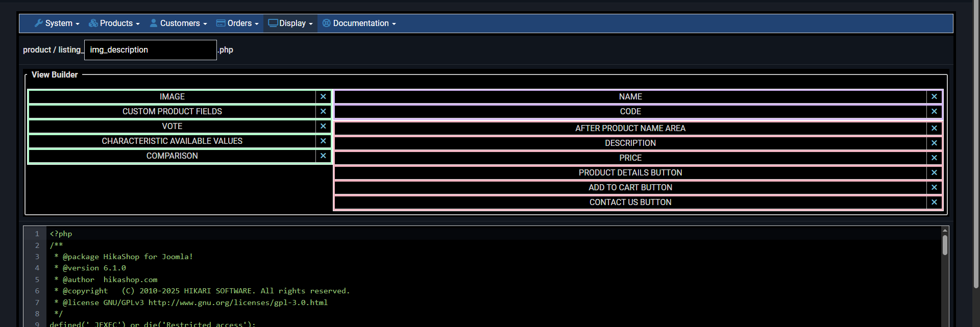Click the @version 6.1.0 line

pos(90,268)
